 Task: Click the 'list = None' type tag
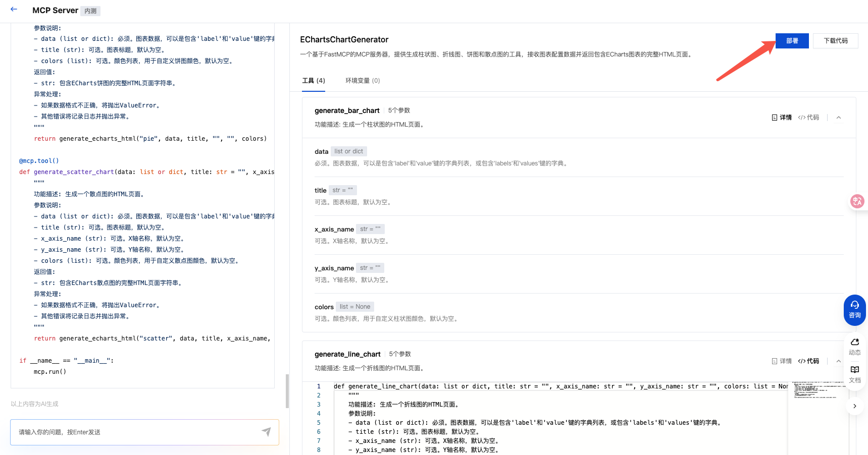tap(355, 307)
